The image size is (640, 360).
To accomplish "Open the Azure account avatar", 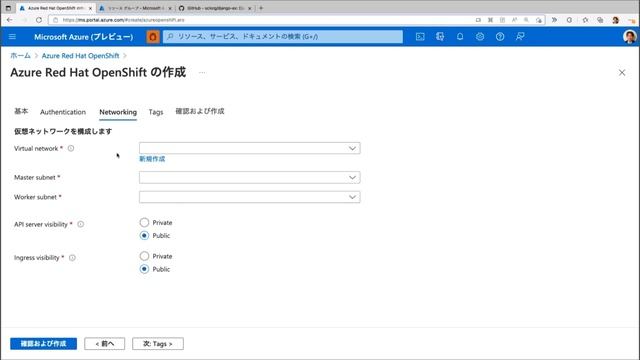I will 629,37.
